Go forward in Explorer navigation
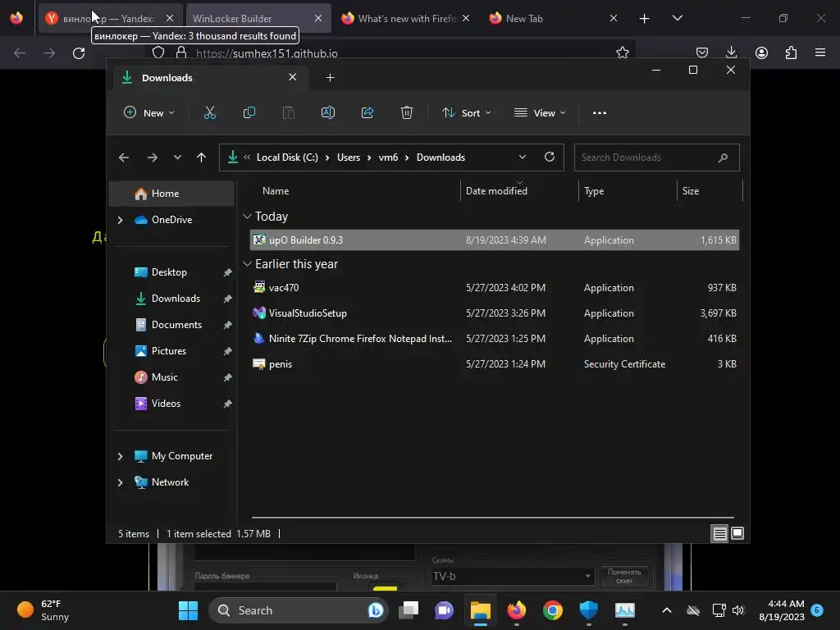840x630 pixels. (152, 157)
